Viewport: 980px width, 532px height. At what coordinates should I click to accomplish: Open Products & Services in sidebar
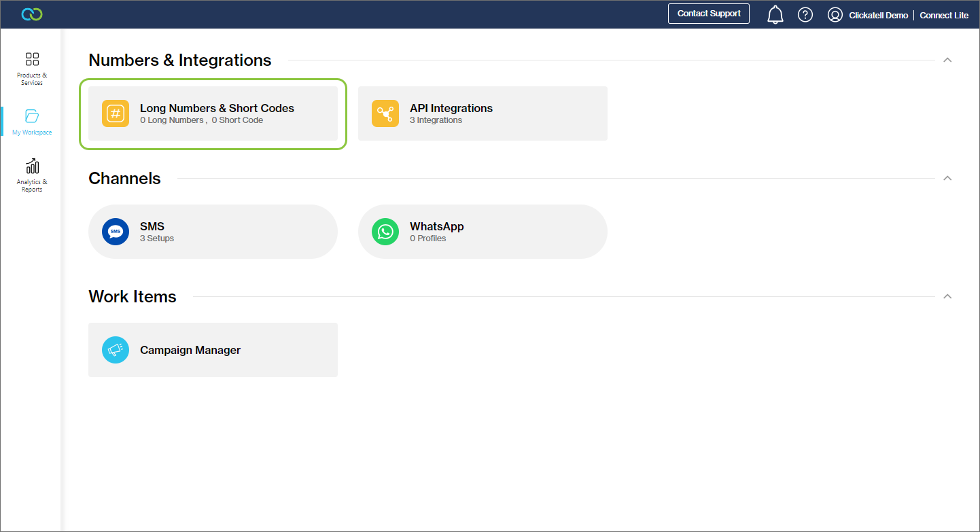(32, 69)
